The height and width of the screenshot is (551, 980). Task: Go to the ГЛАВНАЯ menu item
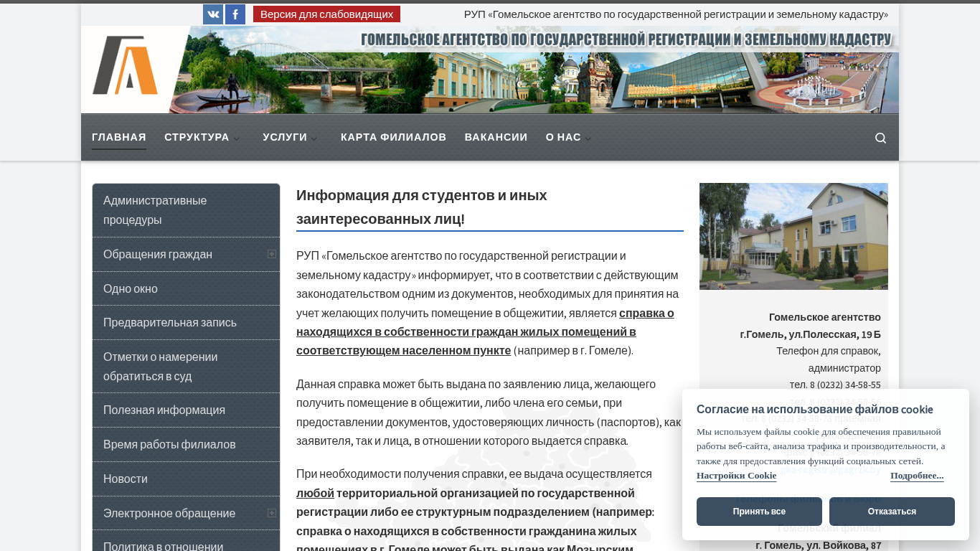119,137
